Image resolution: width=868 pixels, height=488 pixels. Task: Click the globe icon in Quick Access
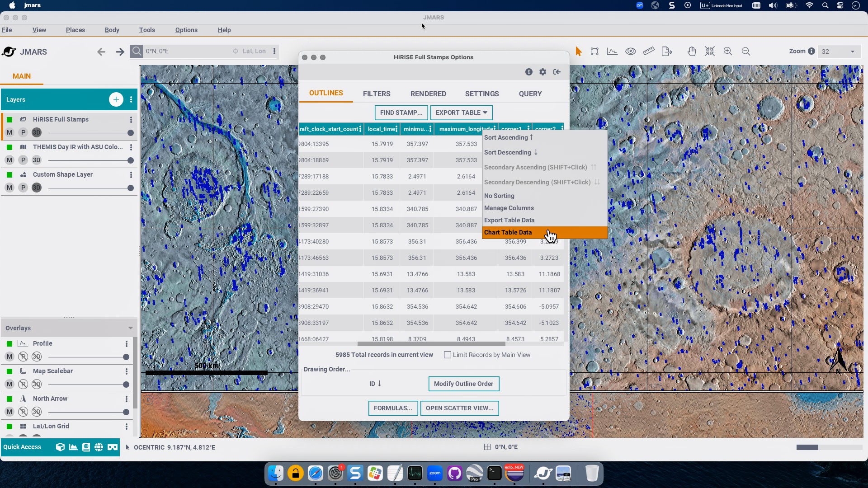click(x=99, y=447)
